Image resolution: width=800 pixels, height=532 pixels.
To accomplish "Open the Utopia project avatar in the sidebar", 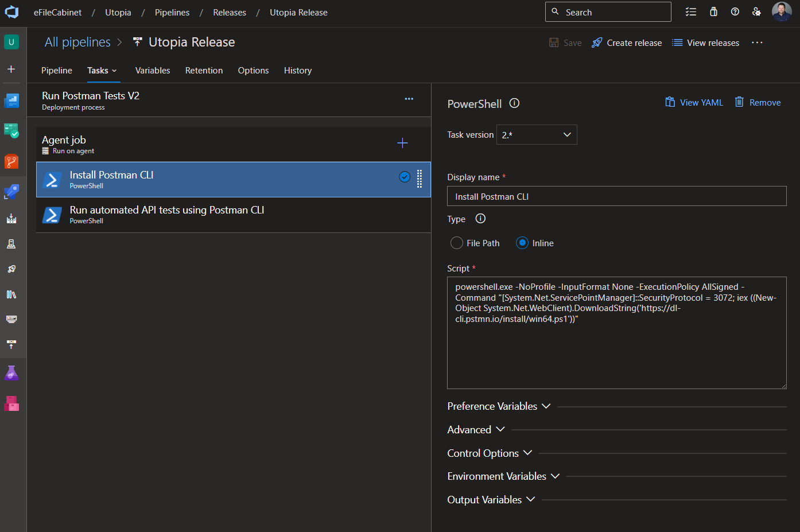I will 11,42.
